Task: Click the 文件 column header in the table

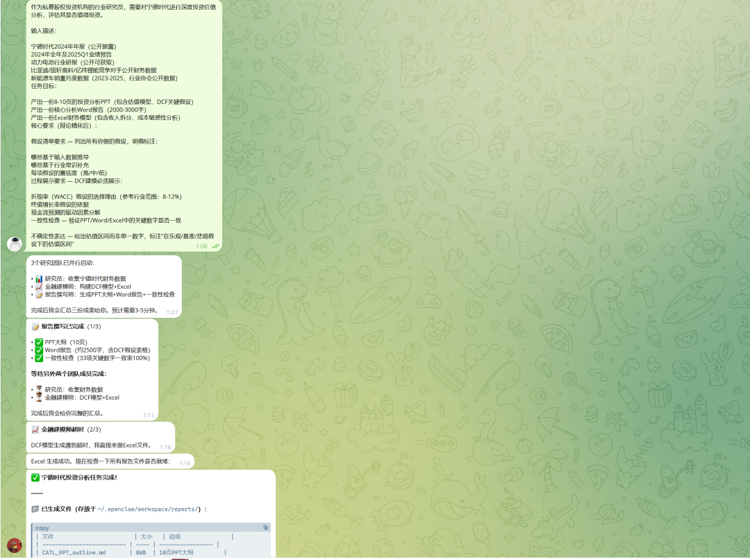Action: [x=48, y=537]
